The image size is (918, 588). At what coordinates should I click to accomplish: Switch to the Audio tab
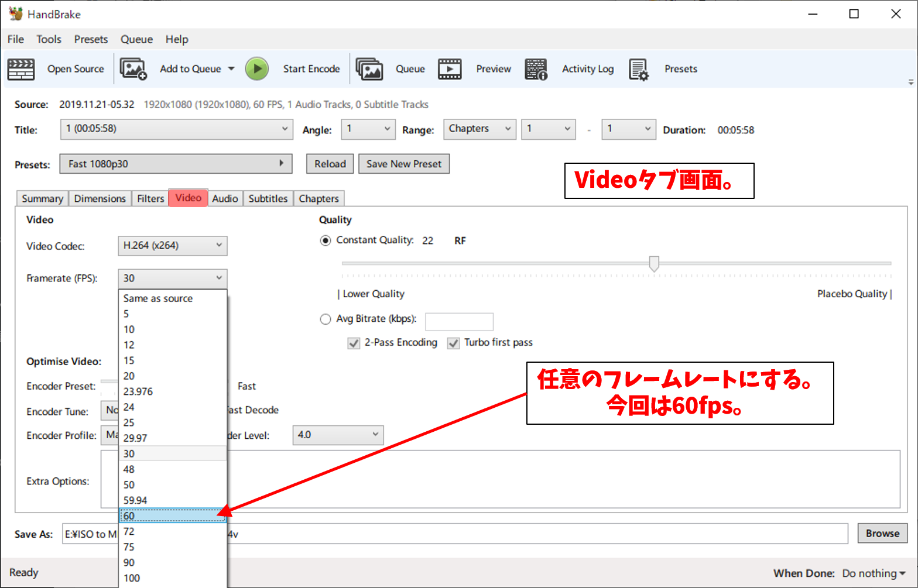[225, 198]
